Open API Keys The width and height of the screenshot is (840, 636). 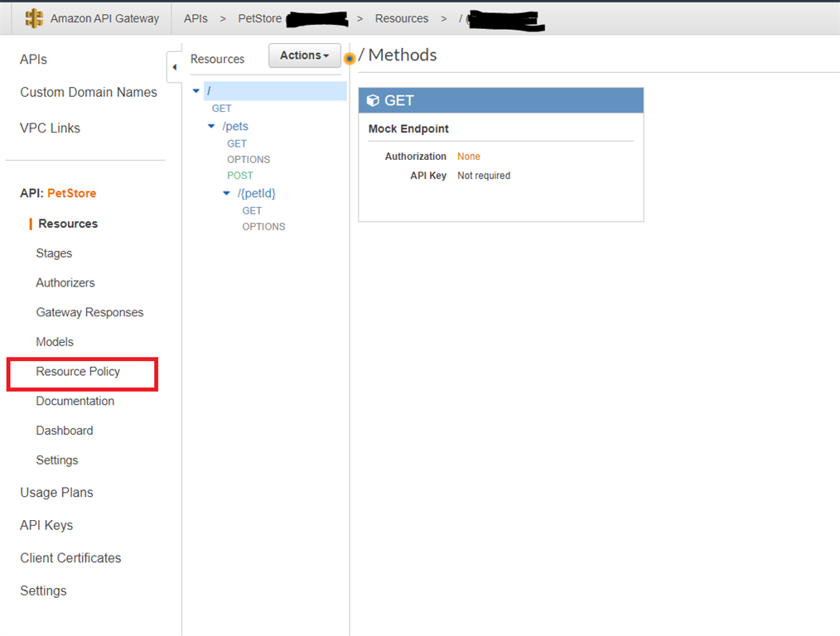coord(46,525)
